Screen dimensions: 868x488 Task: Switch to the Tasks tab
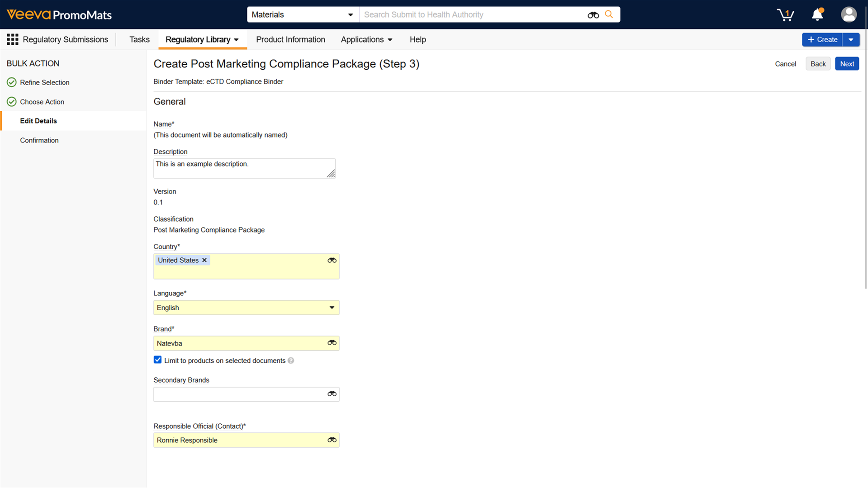coord(139,40)
